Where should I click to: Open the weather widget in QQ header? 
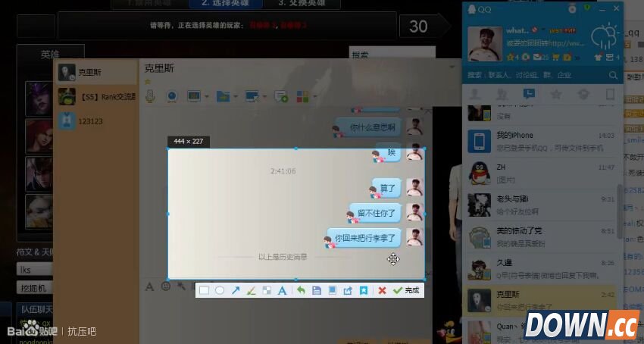click(605, 36)
